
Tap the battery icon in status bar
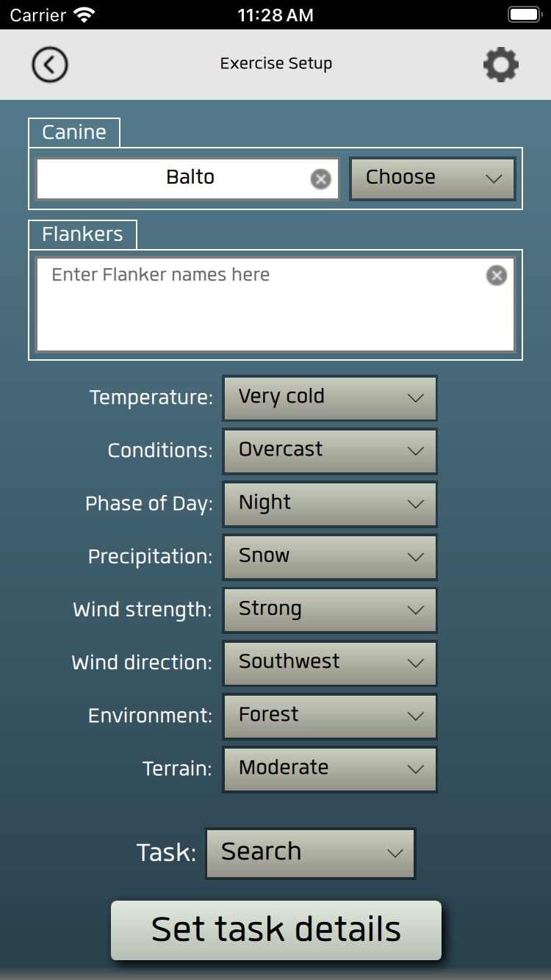click(525, 15)
